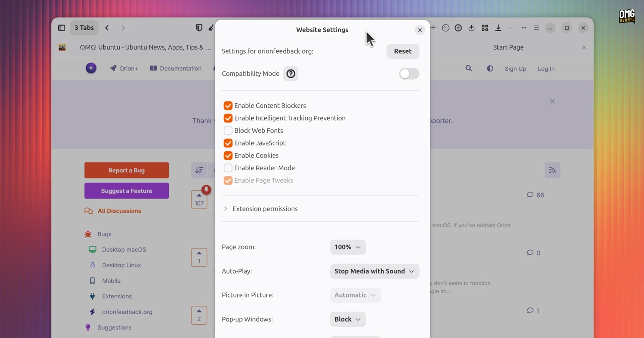The height and width of the screenshot is (338, 644).
Task: Open the shield privacy icon
Action: [199, 28]
